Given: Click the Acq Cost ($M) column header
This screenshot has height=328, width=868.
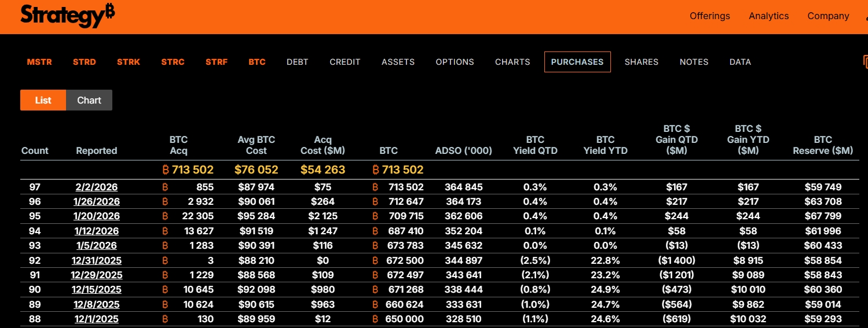Looking at the screenshot, I should click(323, 145).
